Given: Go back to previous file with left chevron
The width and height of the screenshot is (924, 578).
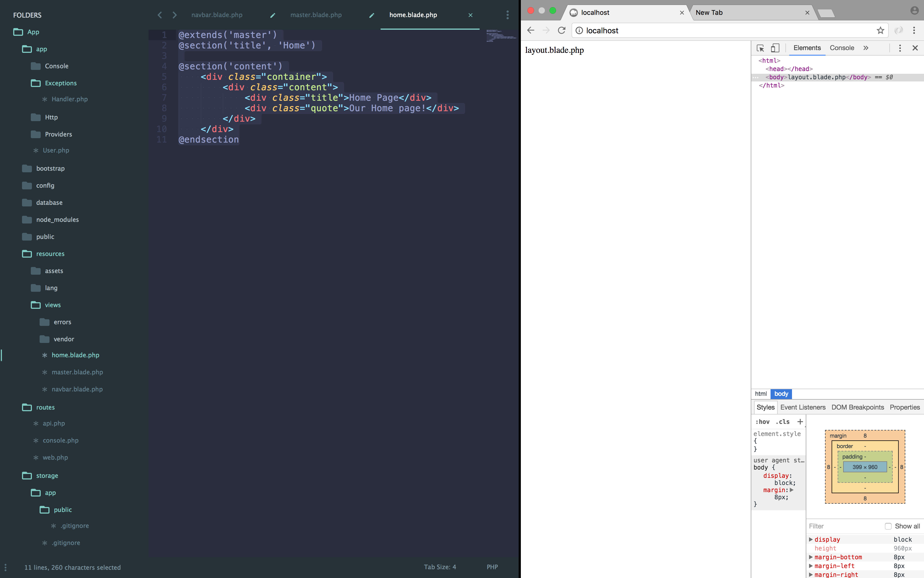Looking at the screenshot, I should point(159,15).
